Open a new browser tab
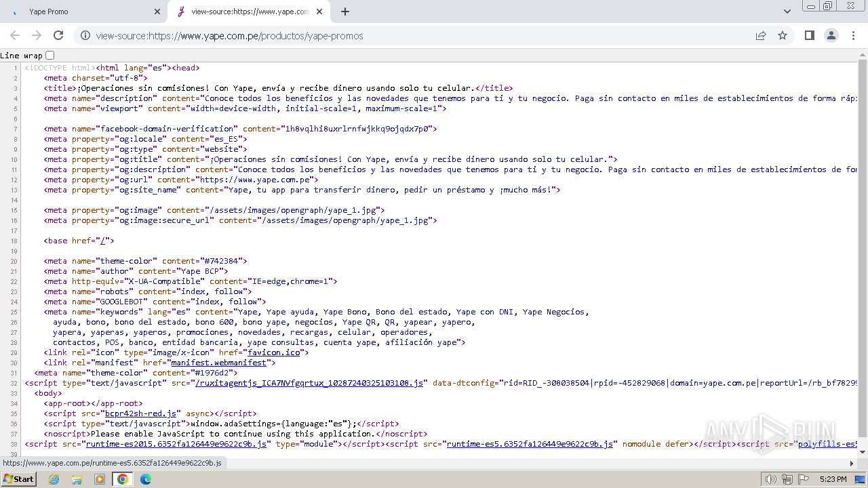This screenshot has width=868, height=488. [x=345, y=12]
